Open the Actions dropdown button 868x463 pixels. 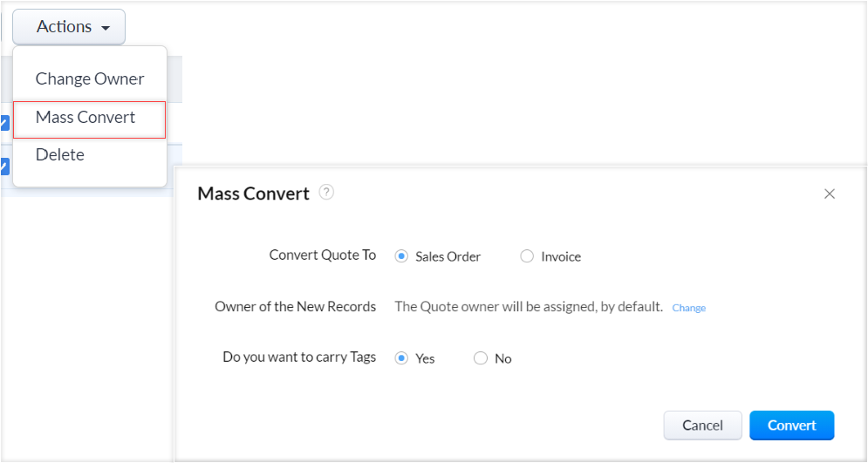(x=68, y=27)
